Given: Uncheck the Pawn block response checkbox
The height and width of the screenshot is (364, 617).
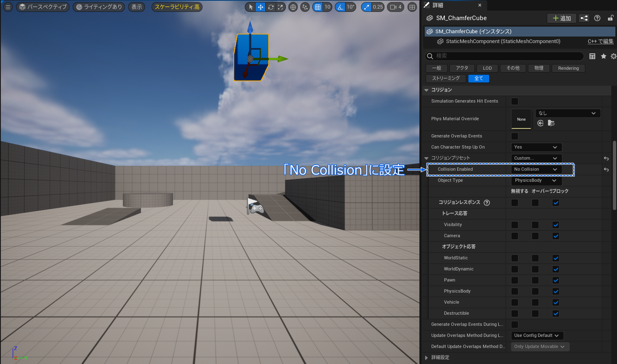Looking at the screenshot, I should [x=556, y=280].
